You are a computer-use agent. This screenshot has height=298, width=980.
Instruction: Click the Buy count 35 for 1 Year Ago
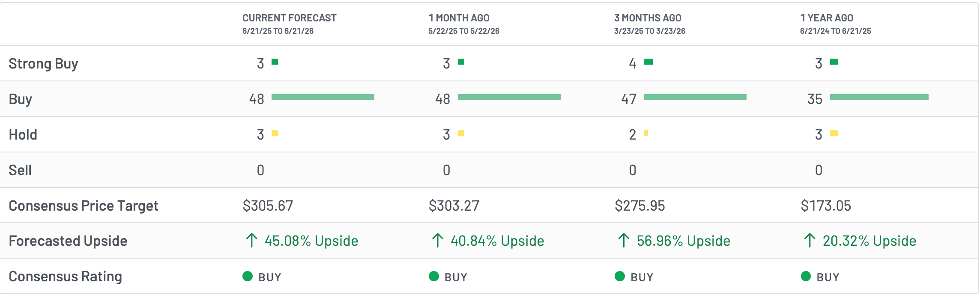coord(815,99)
